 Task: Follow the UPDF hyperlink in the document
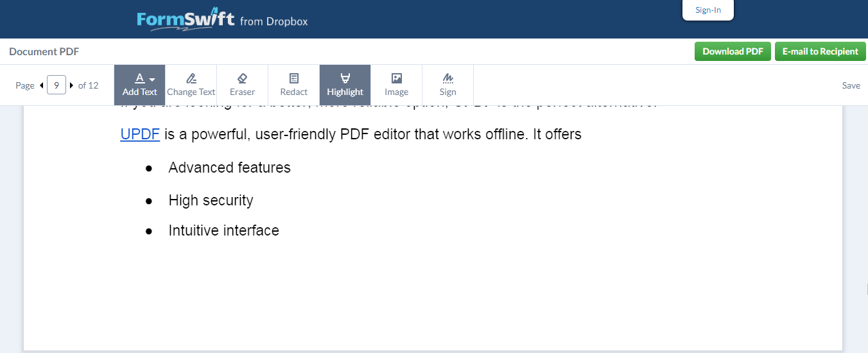(x=140, y=135)
